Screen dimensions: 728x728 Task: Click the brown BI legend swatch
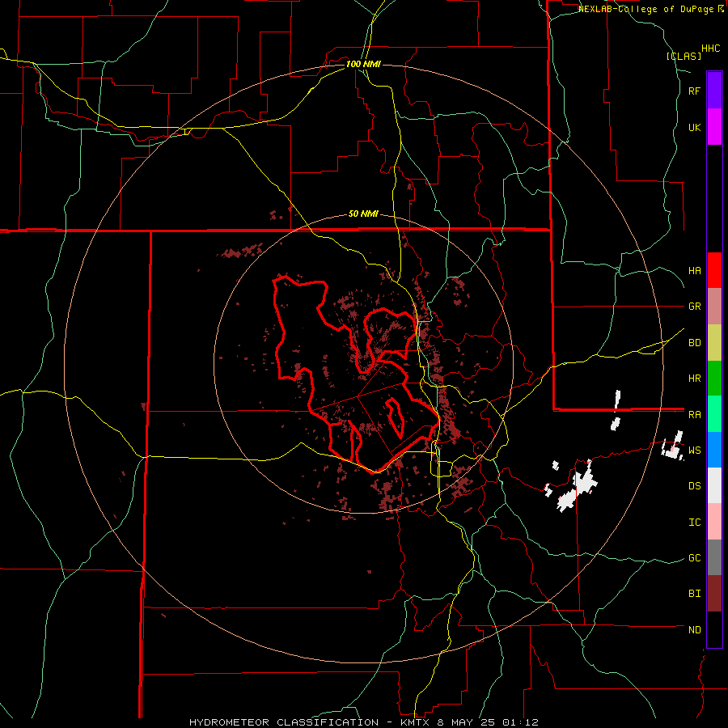pos(714,594)
